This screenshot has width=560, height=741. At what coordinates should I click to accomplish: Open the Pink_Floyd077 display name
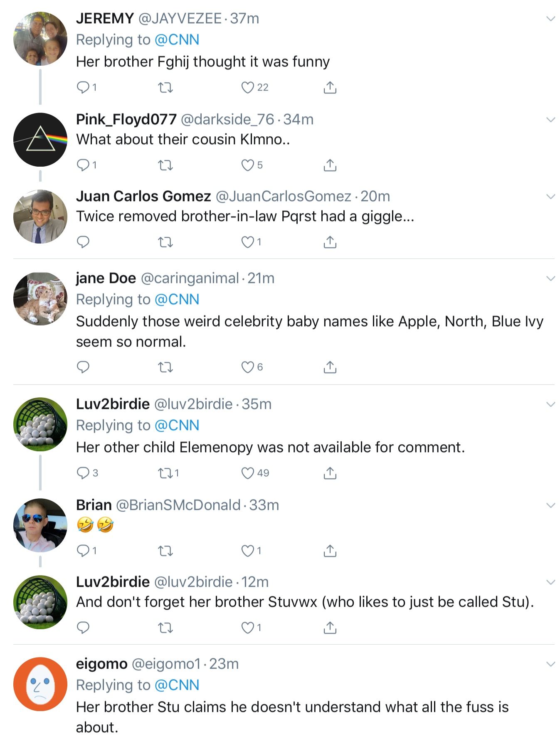pyautogui.click(x=126, y=119)
